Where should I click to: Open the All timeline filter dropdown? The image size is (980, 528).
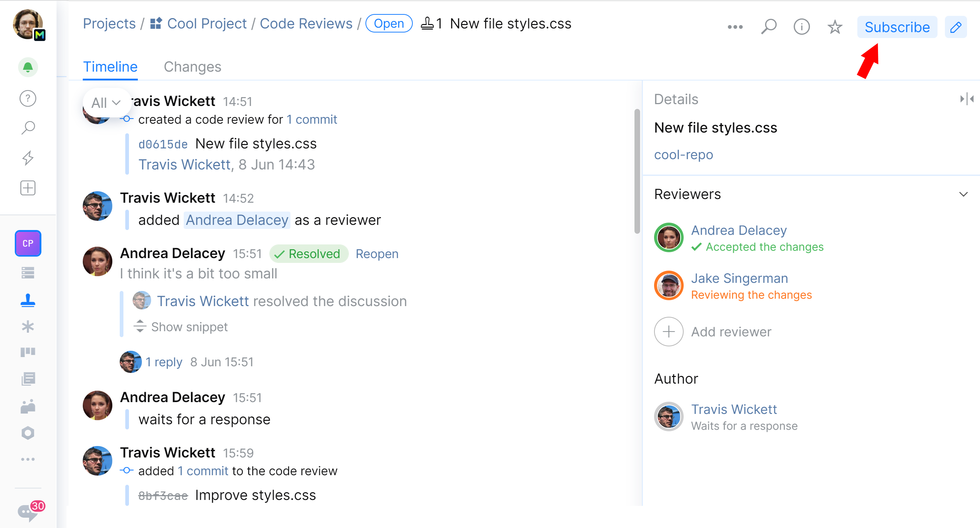(x=106, y=103)
